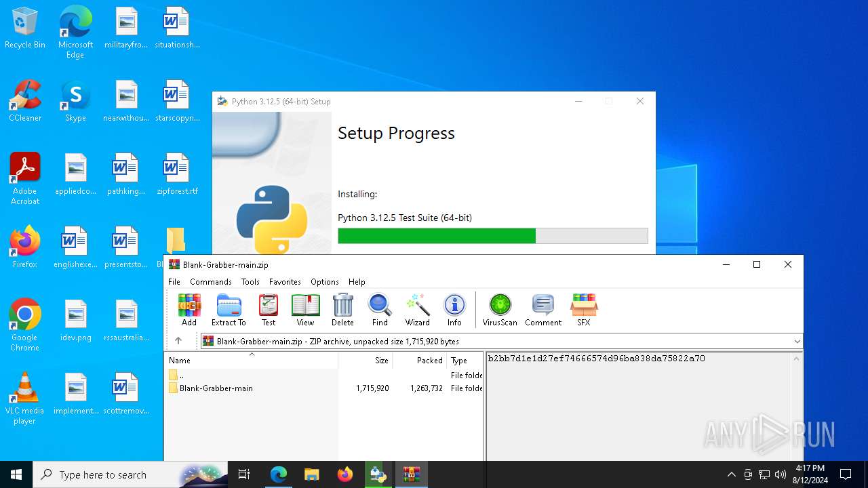This screenshot has height=488, width=868.
Task: Sort file list by Packed column
Action: (x=420, y=361)
